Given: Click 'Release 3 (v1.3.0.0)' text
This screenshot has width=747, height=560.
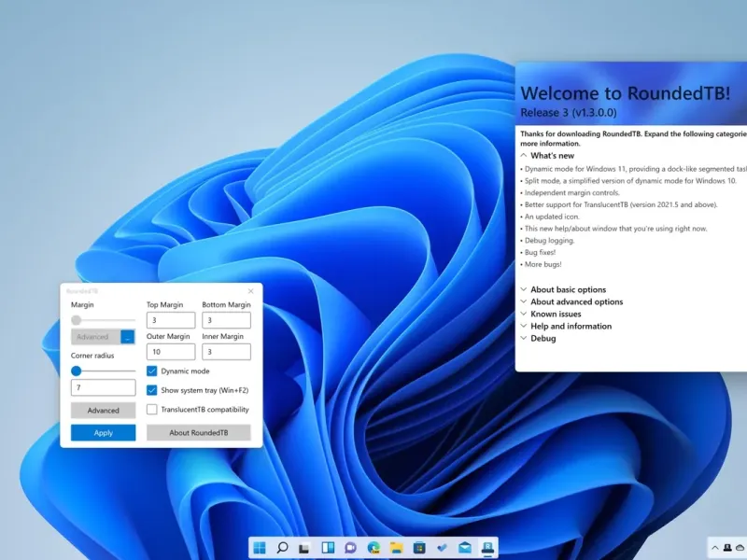Looking at the screenshot, I should coord(569,113).
